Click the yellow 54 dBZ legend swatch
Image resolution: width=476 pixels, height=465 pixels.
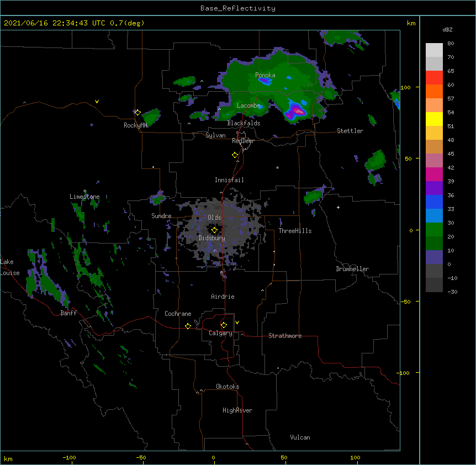(x=434, y=119)
